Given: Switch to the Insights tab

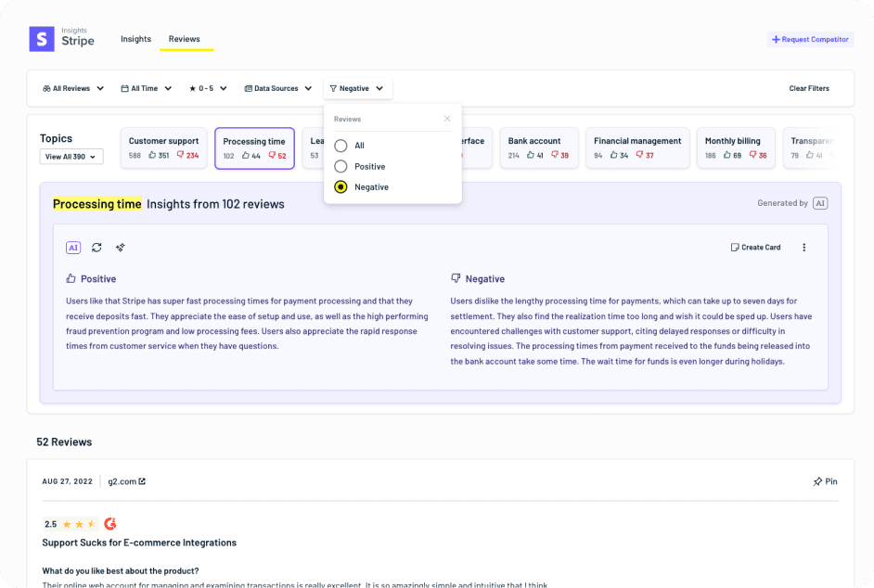Looking at the screenshot, I should pos(135,39).
